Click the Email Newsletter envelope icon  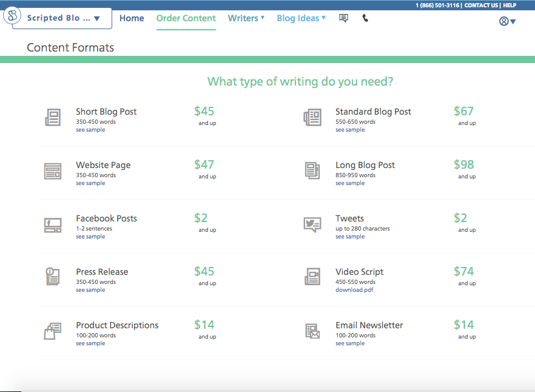click(312, 331)
